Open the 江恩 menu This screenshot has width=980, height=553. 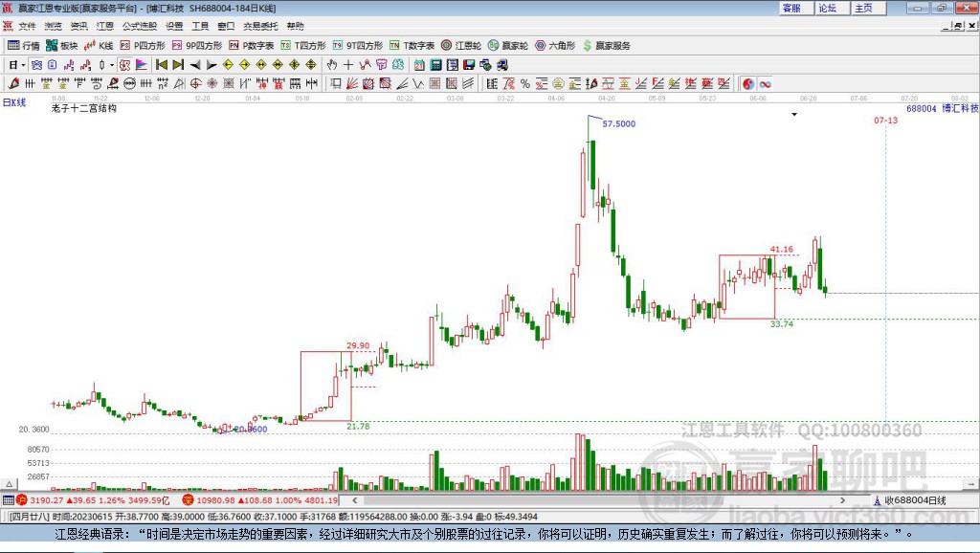pos(105,26)
